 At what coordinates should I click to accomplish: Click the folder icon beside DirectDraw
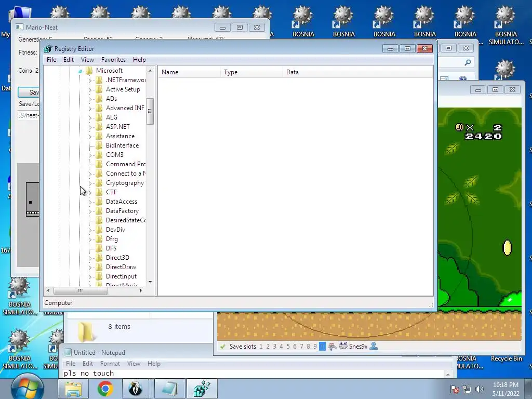tap(99, 267)
